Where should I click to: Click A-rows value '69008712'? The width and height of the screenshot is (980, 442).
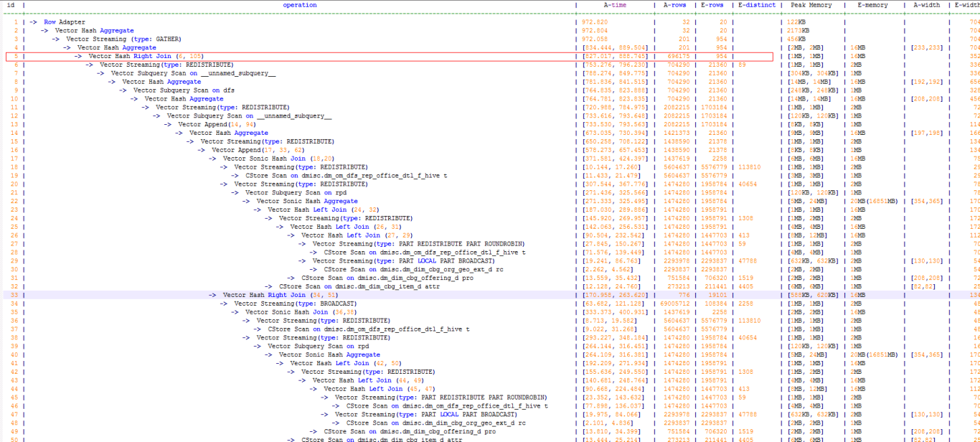click(674, 304)
